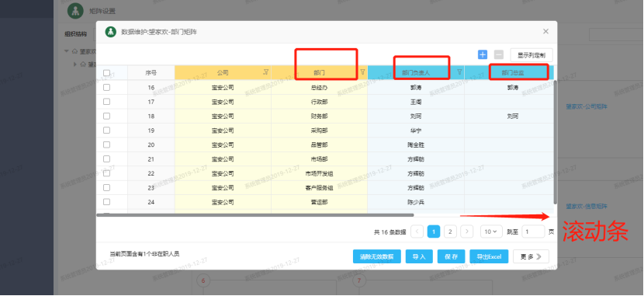Click the 跳至 page number input field
Viewport: 644px width, 296px height.
(533, 232)
